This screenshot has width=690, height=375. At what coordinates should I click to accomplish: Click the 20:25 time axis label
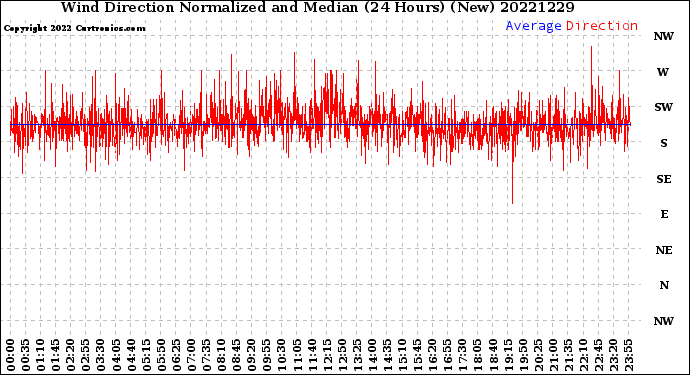click(x=537, y=355)
